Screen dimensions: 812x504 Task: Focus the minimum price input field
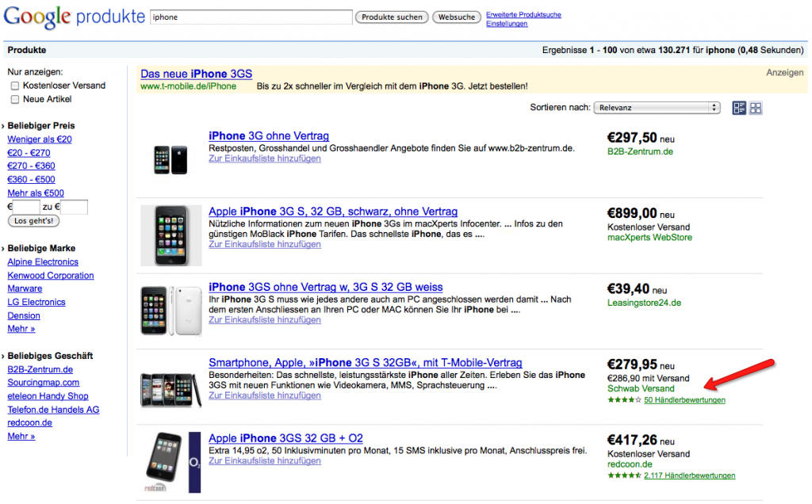pos(26,207)
